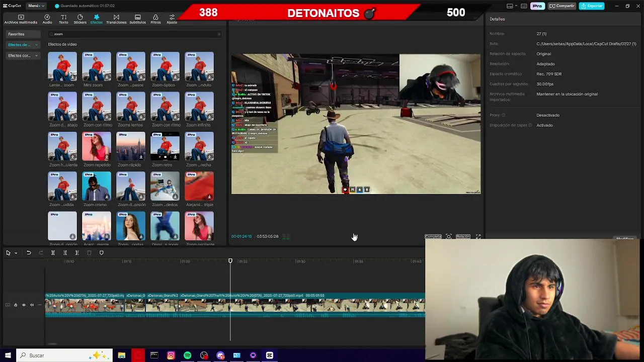
Task: Show Disposición de capas info icon
Action: pos(530,125)
